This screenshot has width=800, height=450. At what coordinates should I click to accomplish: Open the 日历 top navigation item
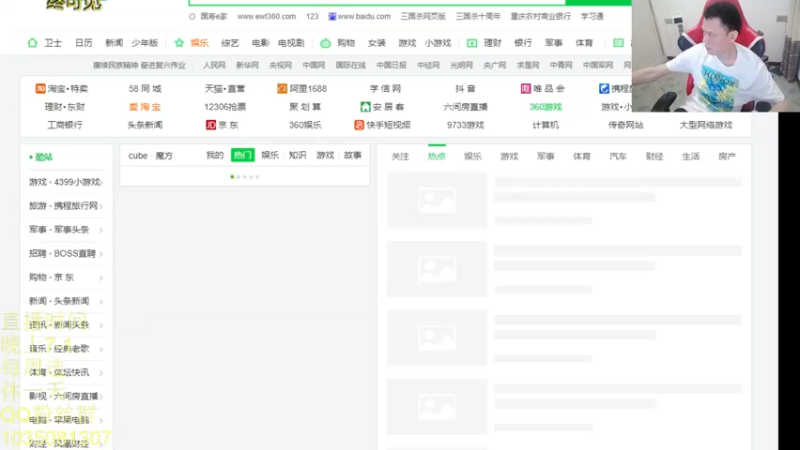[x=84, y=43]
